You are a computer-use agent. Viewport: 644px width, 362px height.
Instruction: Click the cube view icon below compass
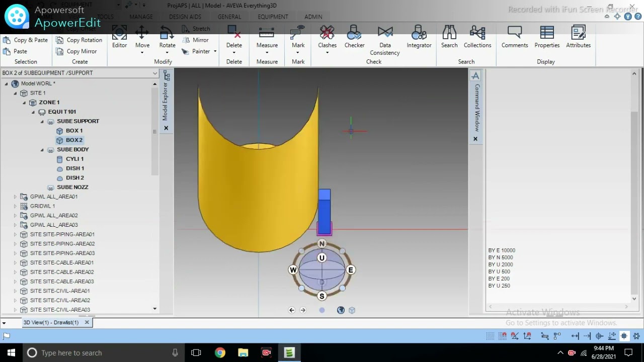pos(352,310)
